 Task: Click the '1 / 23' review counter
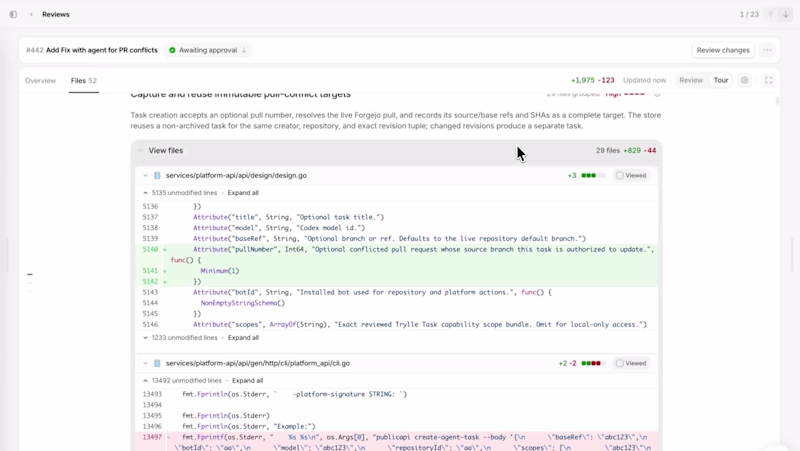pyautogui.click(x=749, y=14)
